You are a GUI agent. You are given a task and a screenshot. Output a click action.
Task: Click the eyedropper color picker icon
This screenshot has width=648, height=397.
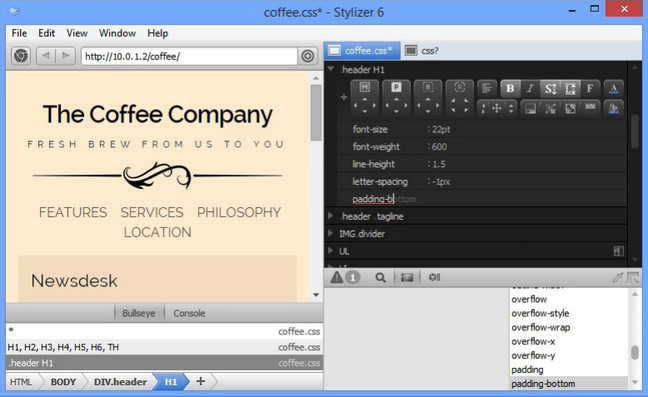(617, 277)
